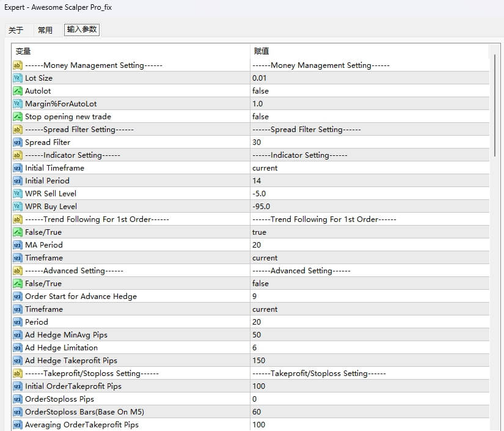Viewport: 504px width, 431px height.
Task: Select the OrderStoploss Pips value 0
Action: (254, 399)
